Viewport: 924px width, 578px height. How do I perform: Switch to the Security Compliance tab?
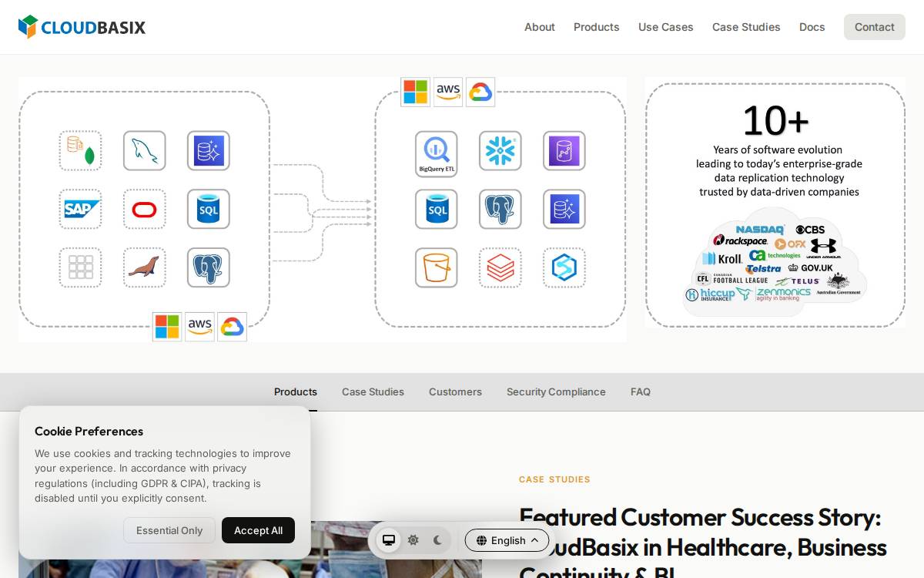point(556,392)
